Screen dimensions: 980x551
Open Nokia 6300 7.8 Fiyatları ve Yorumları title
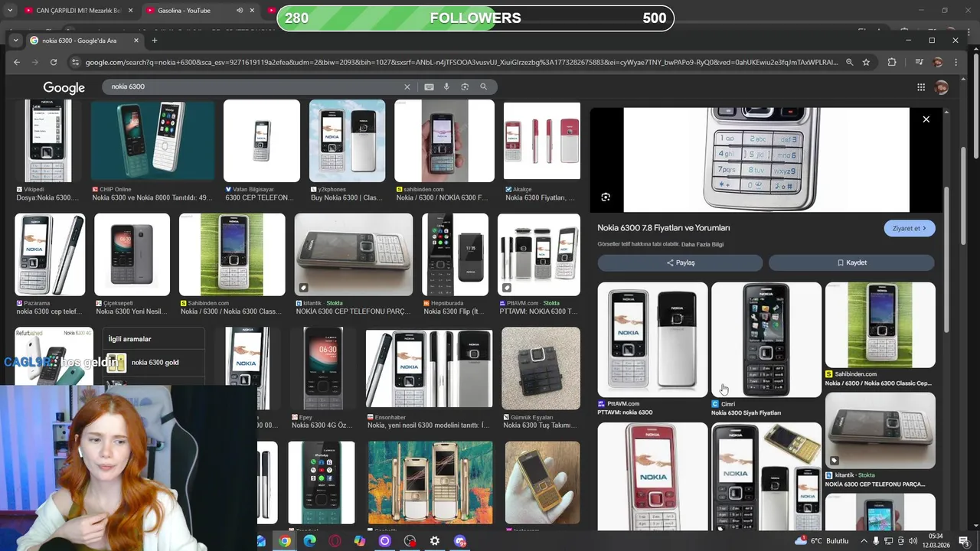tap(664, 228)
